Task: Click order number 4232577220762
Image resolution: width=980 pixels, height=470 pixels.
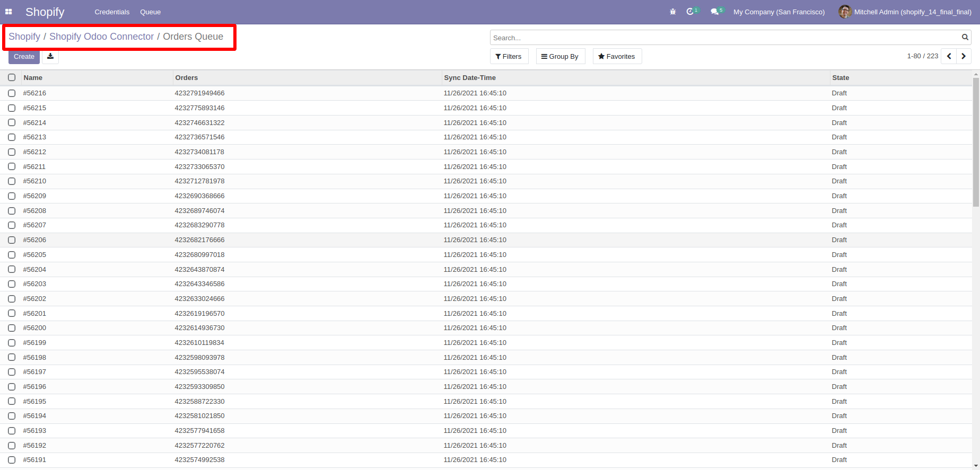Action: (x=199, y=446)
